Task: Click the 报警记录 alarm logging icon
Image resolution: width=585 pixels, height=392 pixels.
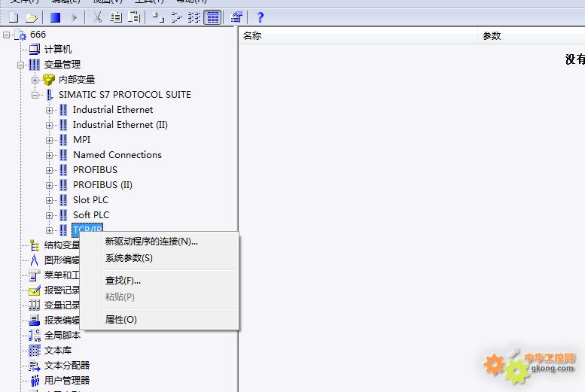Action: (x=35, y=290)
